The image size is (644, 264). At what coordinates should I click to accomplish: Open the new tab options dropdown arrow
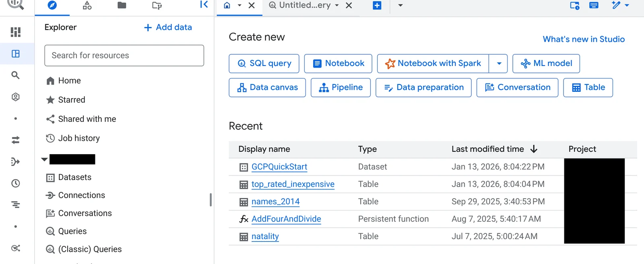pos(400,5)
